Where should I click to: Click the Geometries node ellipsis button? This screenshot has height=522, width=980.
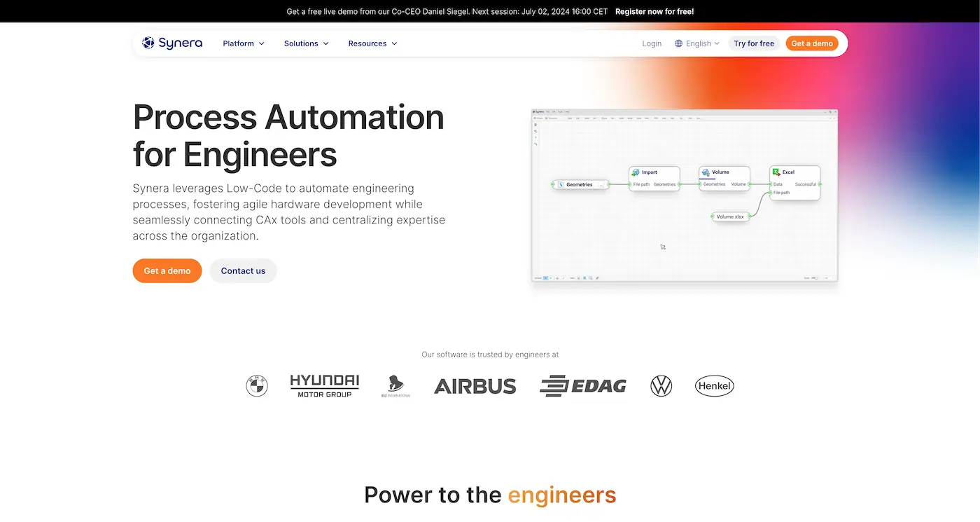(x=601, y=185)
